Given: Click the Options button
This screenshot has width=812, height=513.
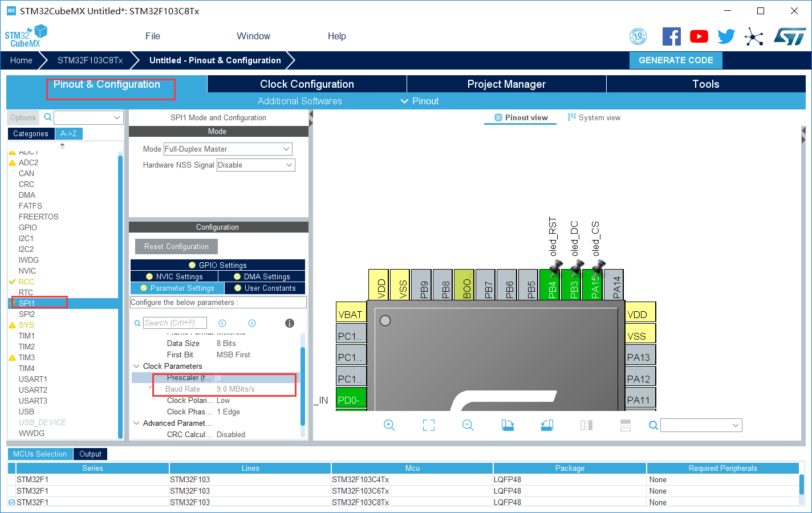Looking at the screenshot, I should (x=23, y=117).
